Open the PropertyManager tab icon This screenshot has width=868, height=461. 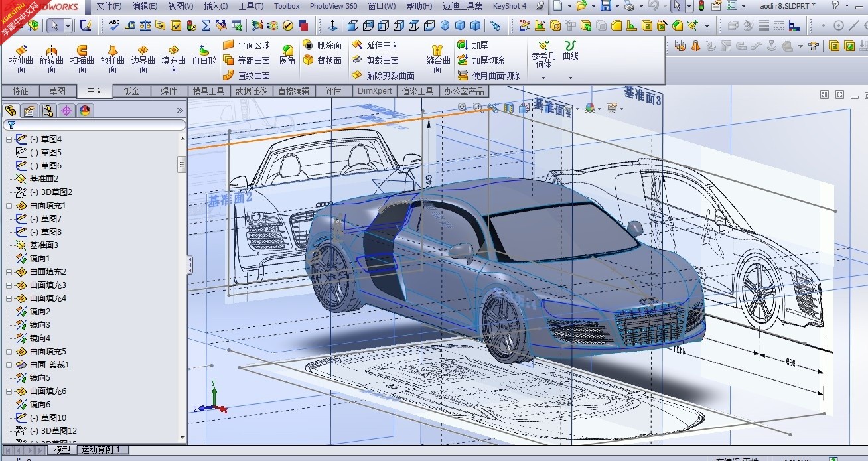(x=29, y=111)
